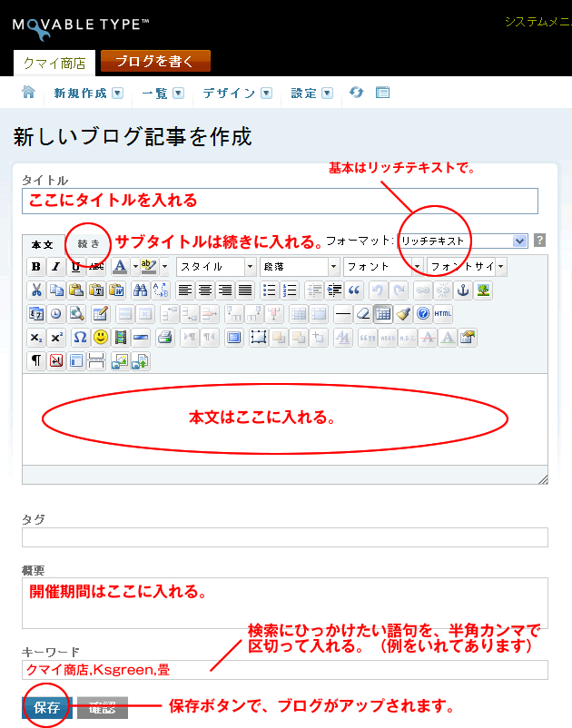This screenshot has width=572, height=728.
Task: Open preview with magnifier page icon
Action: 76,314
